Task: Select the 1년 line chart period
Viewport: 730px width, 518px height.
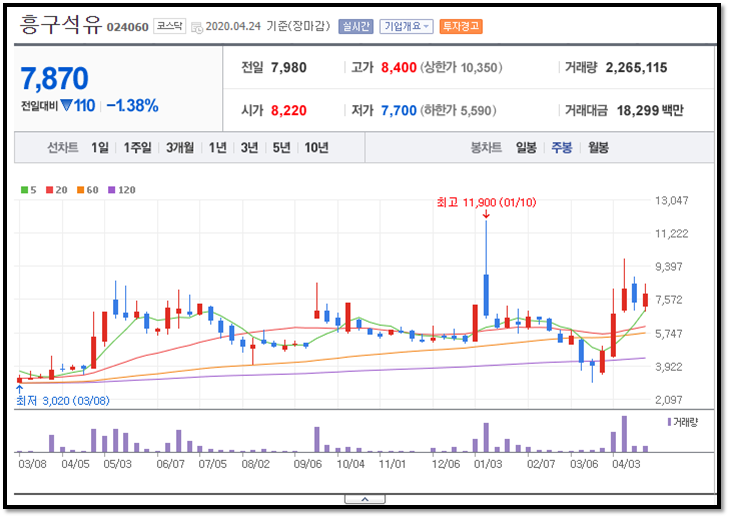Action: pos(217,148)
